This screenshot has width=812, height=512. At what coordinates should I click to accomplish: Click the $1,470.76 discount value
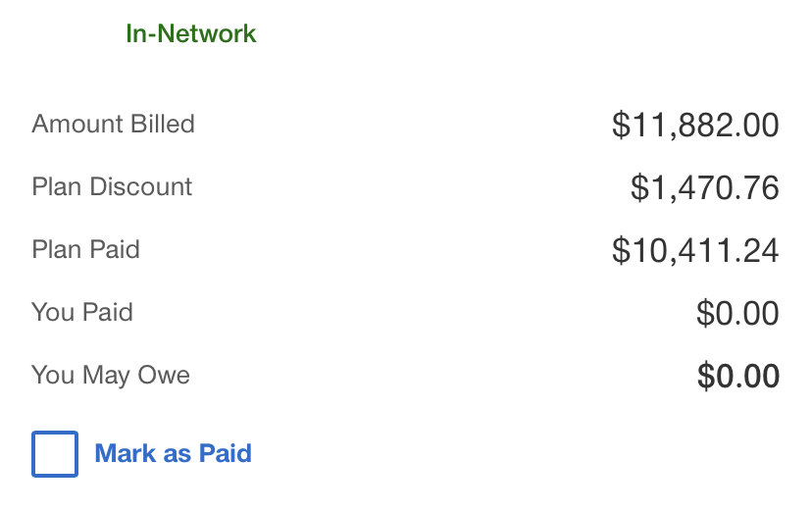click(704, 188)
